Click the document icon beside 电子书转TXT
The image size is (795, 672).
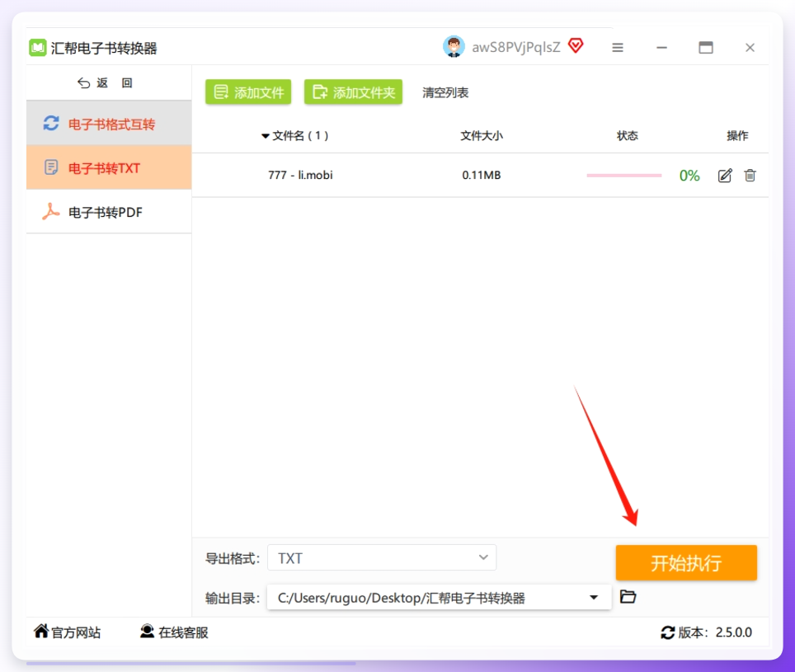(50, 167)
